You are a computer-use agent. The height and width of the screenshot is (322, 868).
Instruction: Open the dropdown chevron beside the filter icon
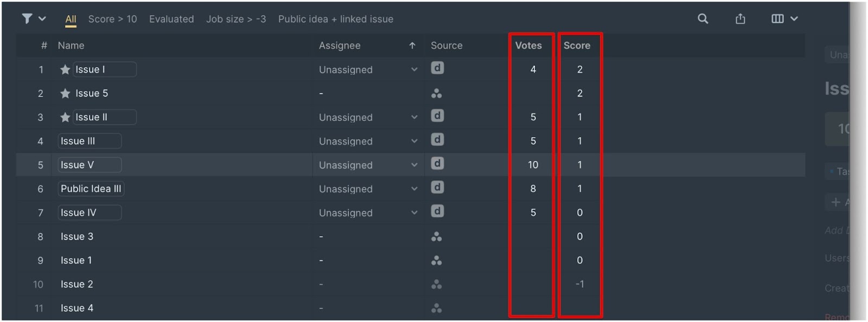click(42, 19)
